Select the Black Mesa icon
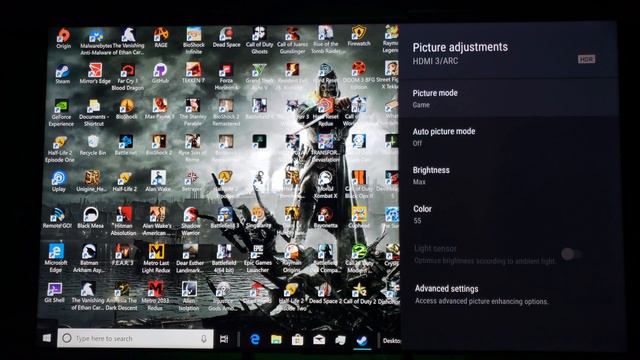The height and width of the screenshot is (360, 640). pos(90,218)
